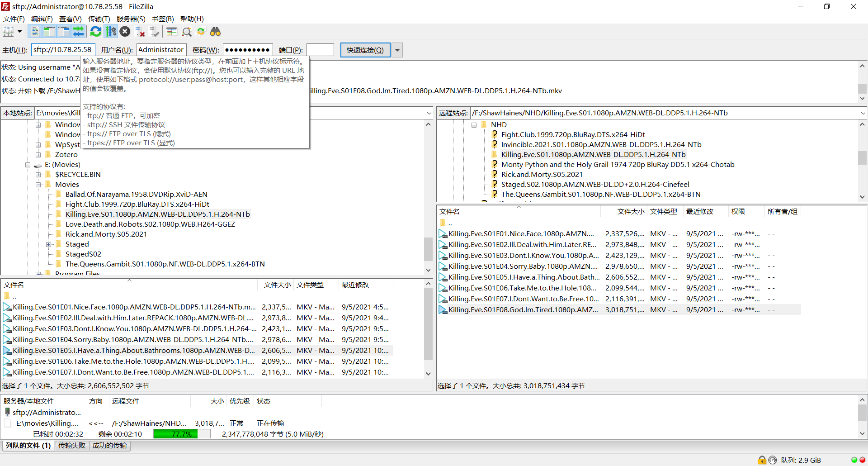Viewport: 868px width, 466px height.
Task: Toggle processing of the transfer queue
Action: coord(111,32)
